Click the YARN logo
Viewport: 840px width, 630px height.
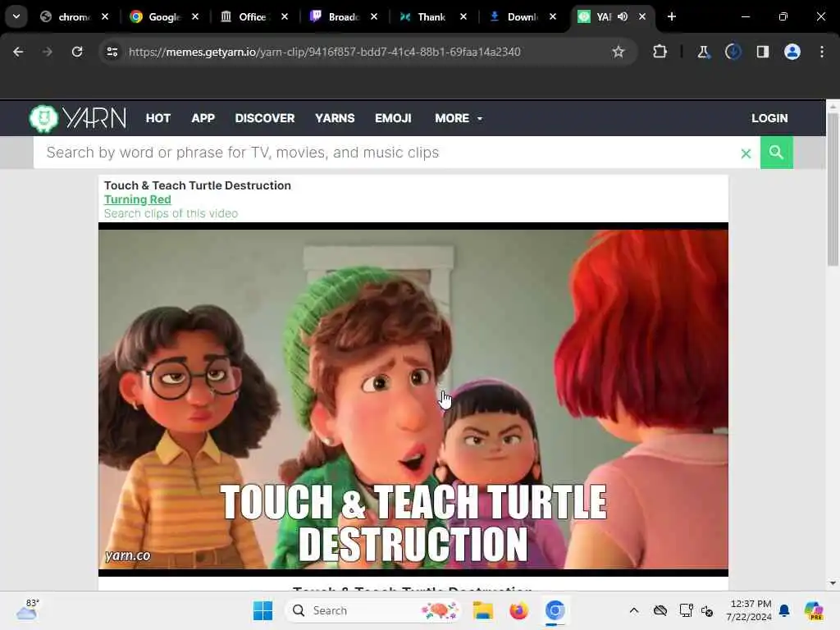pyautogui.click(x=78, y=118)
